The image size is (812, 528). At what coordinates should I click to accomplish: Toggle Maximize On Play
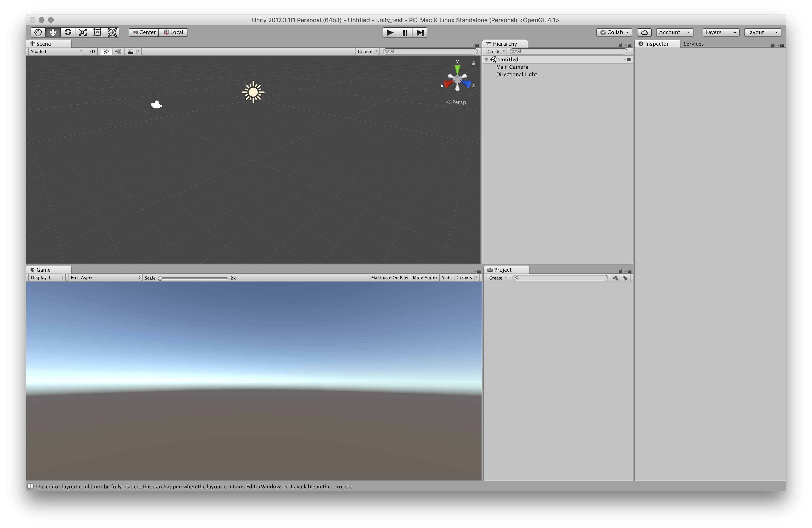(x=390, y=277)
